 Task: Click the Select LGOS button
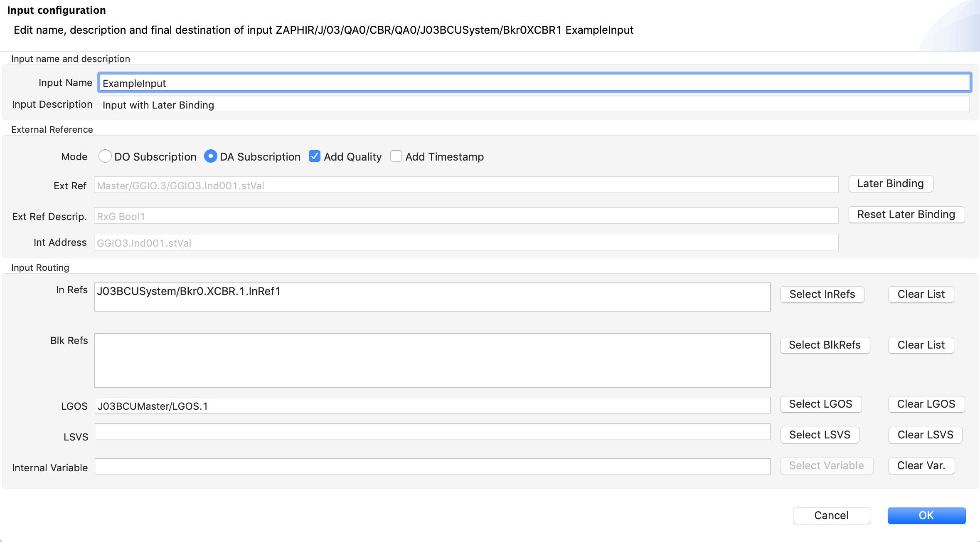820,404
